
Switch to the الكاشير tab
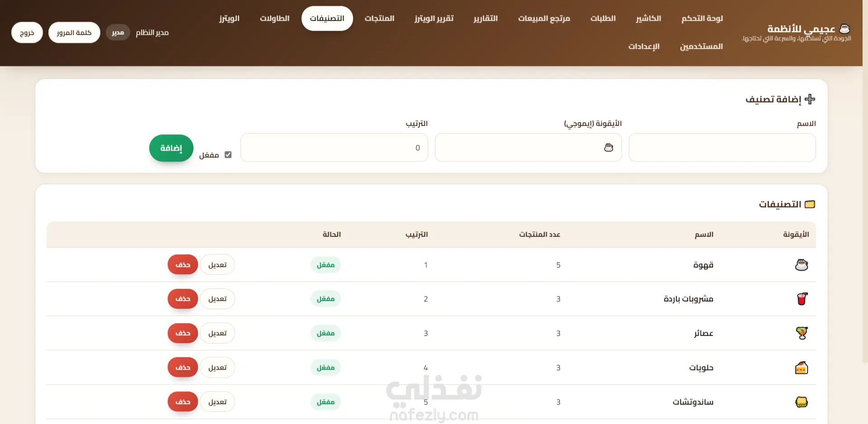click(648, 19)
